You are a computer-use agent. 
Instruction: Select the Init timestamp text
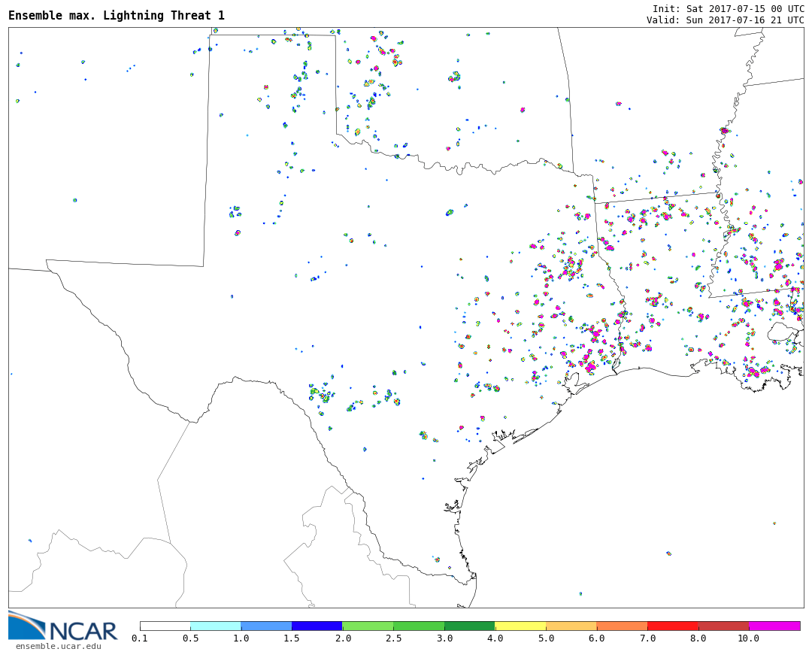click(x=728, y=8)
